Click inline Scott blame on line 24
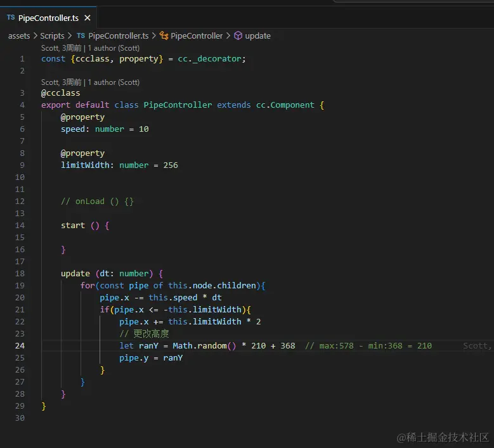 477,346
